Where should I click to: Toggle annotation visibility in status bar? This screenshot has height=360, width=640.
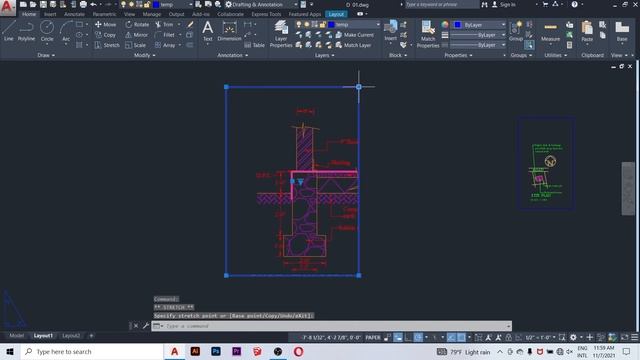point(488,338)
